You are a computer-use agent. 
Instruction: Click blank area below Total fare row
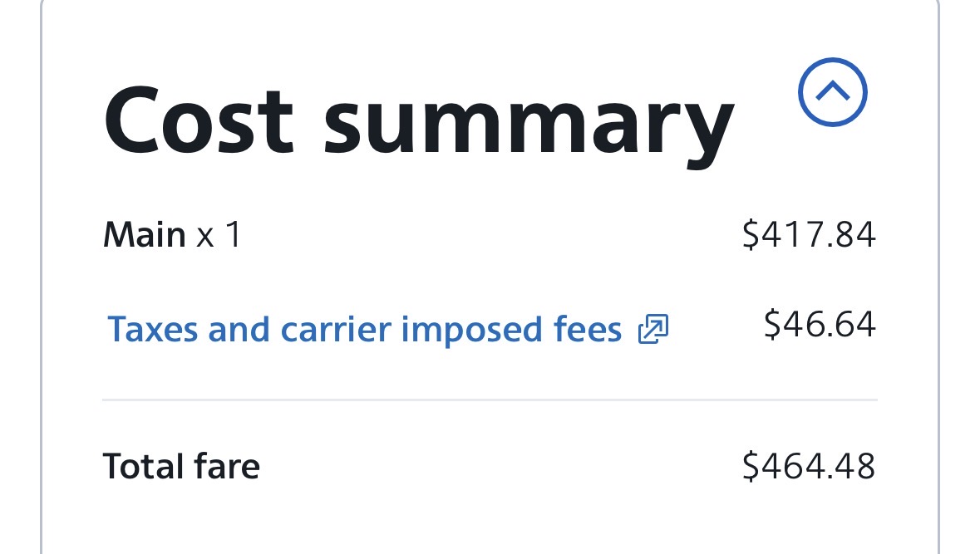point(489,523)
